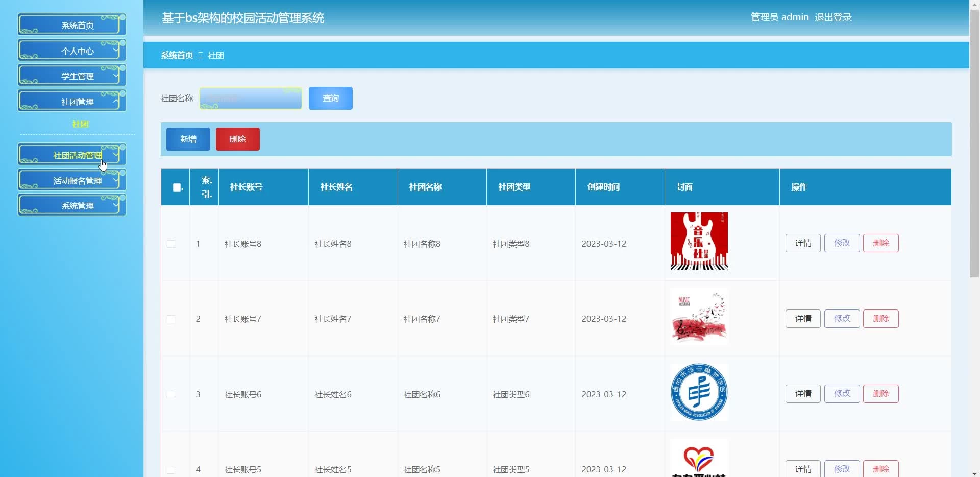Click the 系统首页 breadcrumb link
This screenshot has height=477, width=980.
tap(177, 55)
